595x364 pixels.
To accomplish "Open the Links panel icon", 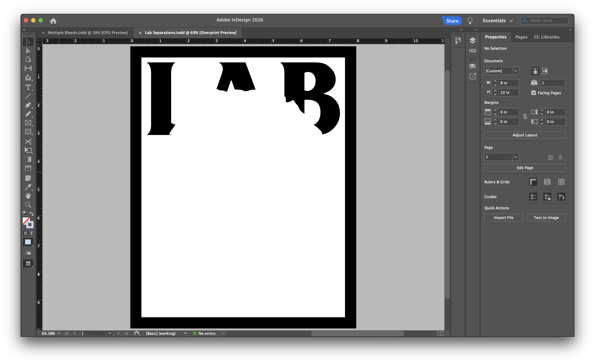I will (x=473, y=51).
